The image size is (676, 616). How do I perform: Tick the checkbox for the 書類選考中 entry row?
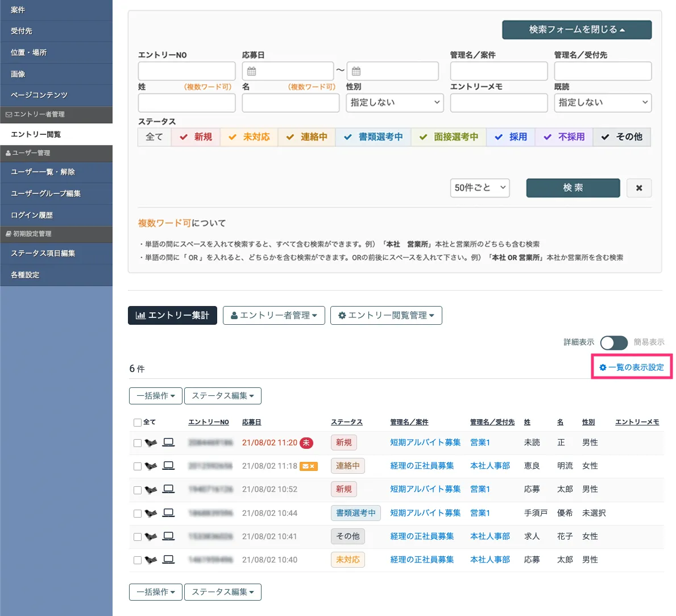coord(138,514)
